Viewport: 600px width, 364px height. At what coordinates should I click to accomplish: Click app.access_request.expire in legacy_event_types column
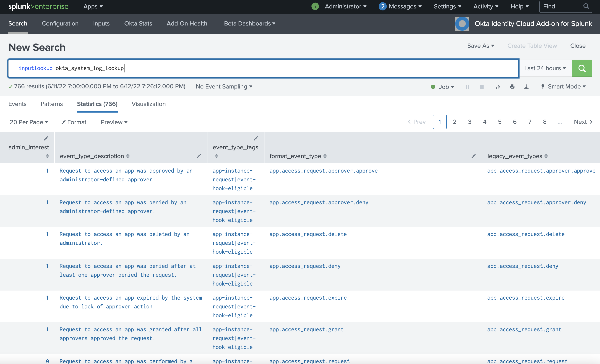526,298
